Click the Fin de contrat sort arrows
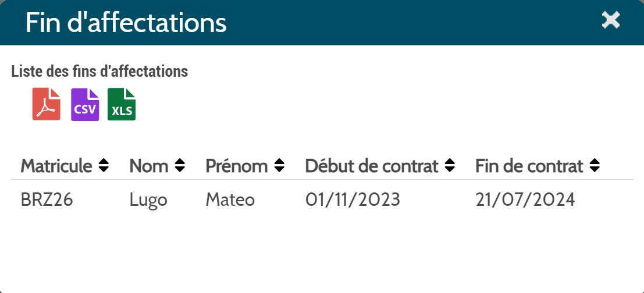This screenshot has height=293, width=644. 595,166
